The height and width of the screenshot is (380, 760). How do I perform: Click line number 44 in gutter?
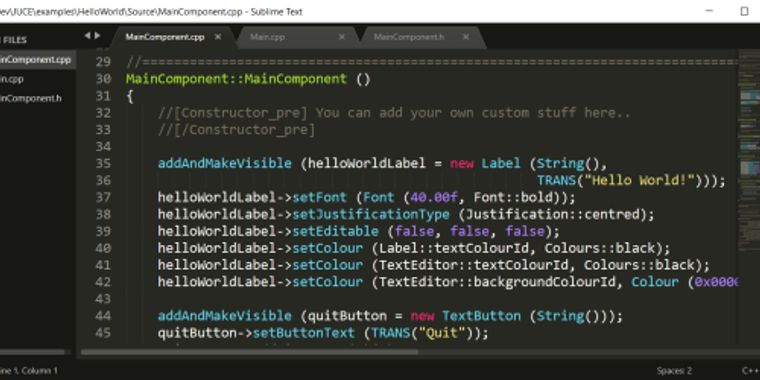(x=102, y=316)
